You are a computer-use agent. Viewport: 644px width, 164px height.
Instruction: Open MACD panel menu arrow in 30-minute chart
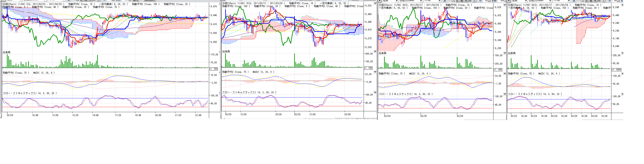505,73
